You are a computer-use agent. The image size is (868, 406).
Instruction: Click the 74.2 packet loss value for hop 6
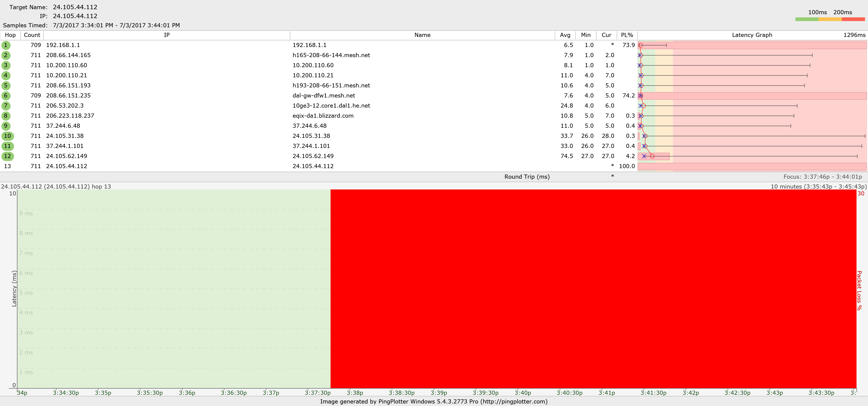[x=629, y=96]
